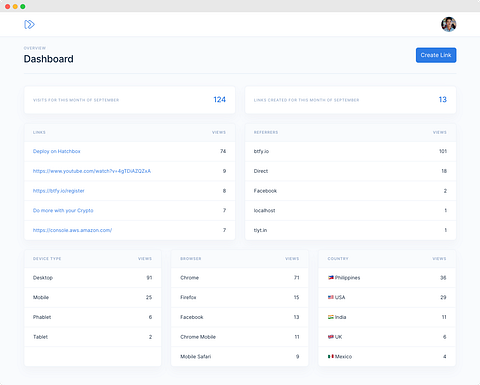The height and width of the screenshot is (385, 480).
Task: Click the USA flag icon
Action: click(x=331, y=297)
